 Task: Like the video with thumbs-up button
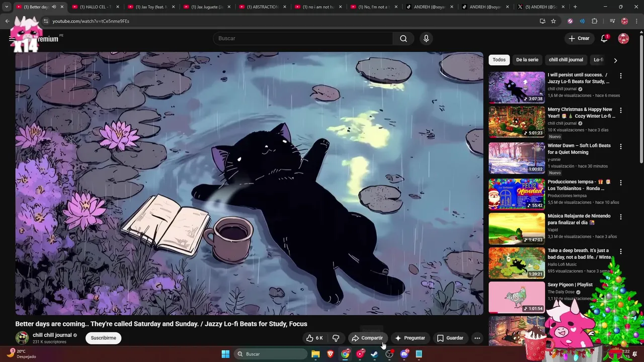click(x=315, y=338)
